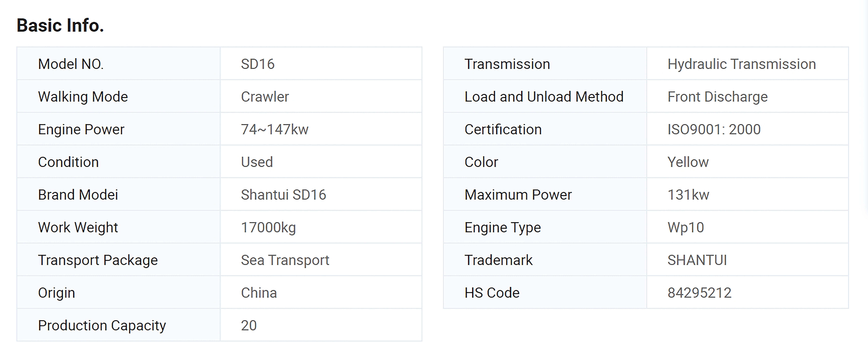This screenshot has height=360, width=868.
Task: Click the Crawler value text
Action: coord(265,97)
